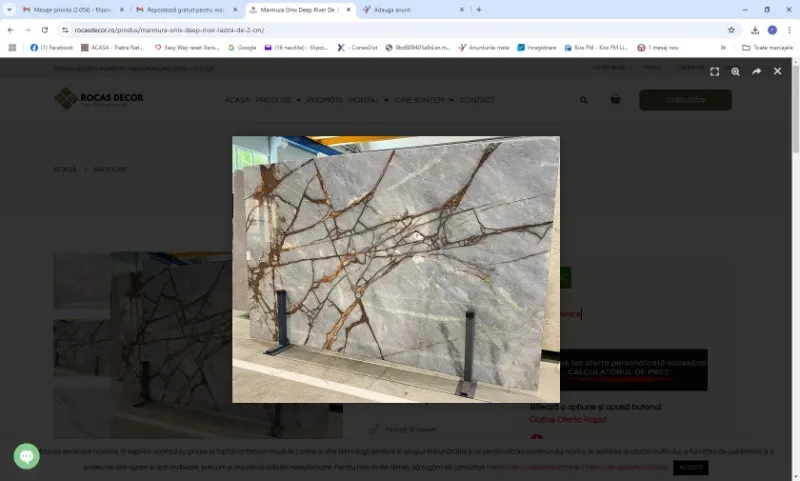Open the (16 necitite) mail bookmark
800x481 pixels.
pyautogui.click(x=296, y=47)
